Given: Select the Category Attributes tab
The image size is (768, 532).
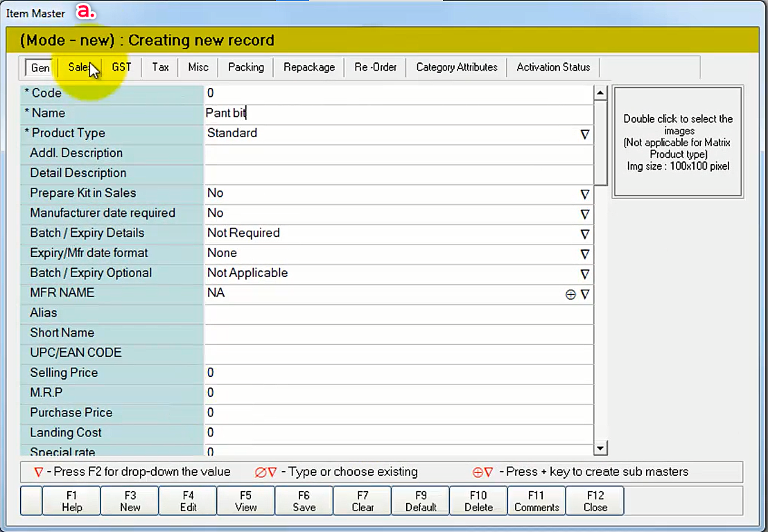Looking at the screenshot, I should point(457,67).
